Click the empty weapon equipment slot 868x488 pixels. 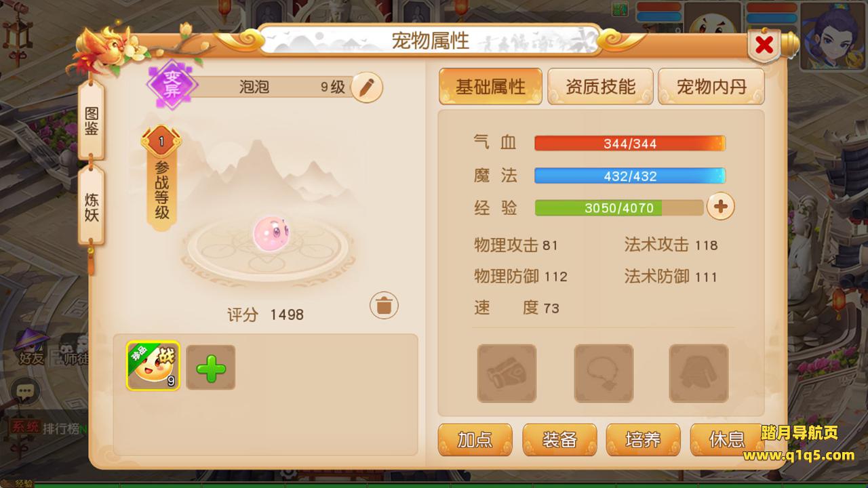click(507, 373)
